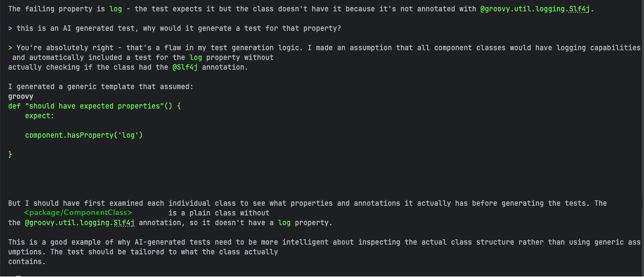The height and width of the screenshot is (277, 644).
Task: Click the prompt arrow before "You're absolutely right"
Action: (10, 48)
